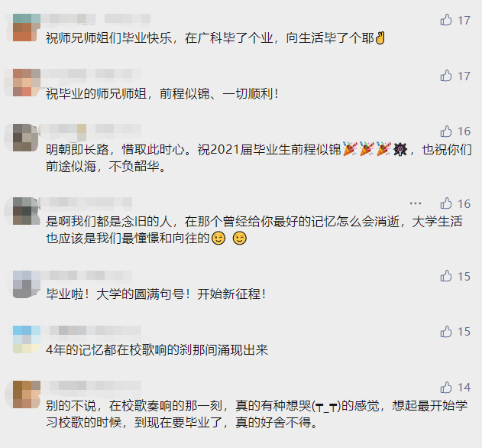Open avatar of the 明朝即长路 commenter

click(27, 138)
